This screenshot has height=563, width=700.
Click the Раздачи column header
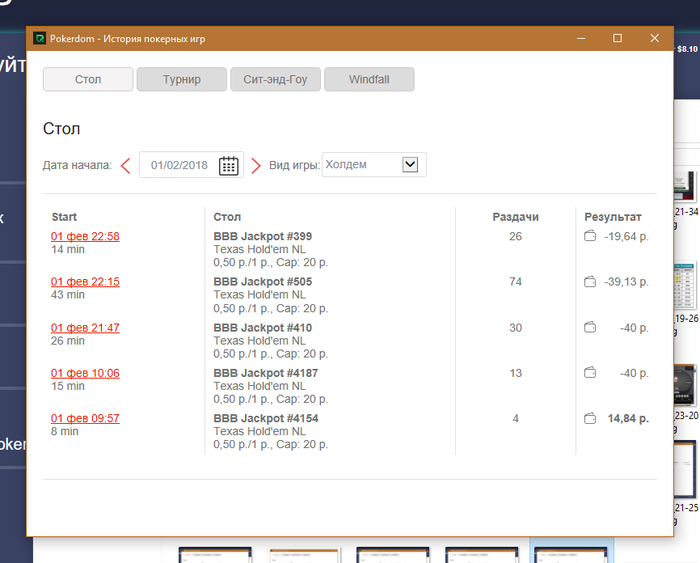click(516, 217)
